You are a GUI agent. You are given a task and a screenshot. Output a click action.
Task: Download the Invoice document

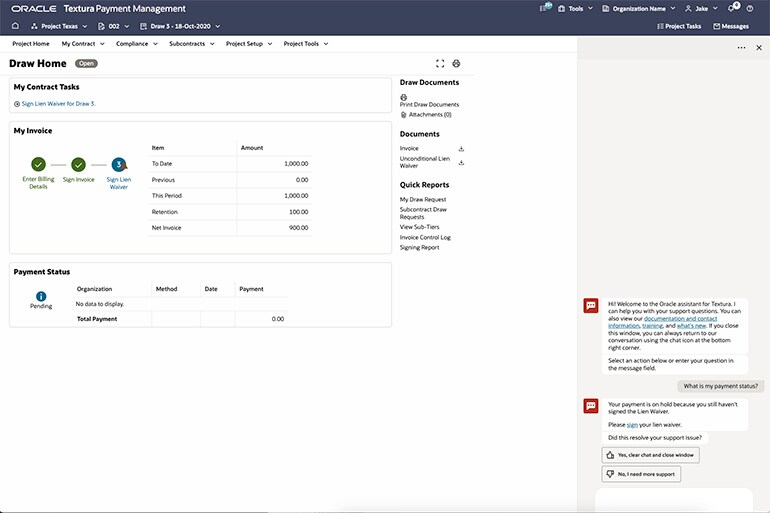tap(461, 149)
